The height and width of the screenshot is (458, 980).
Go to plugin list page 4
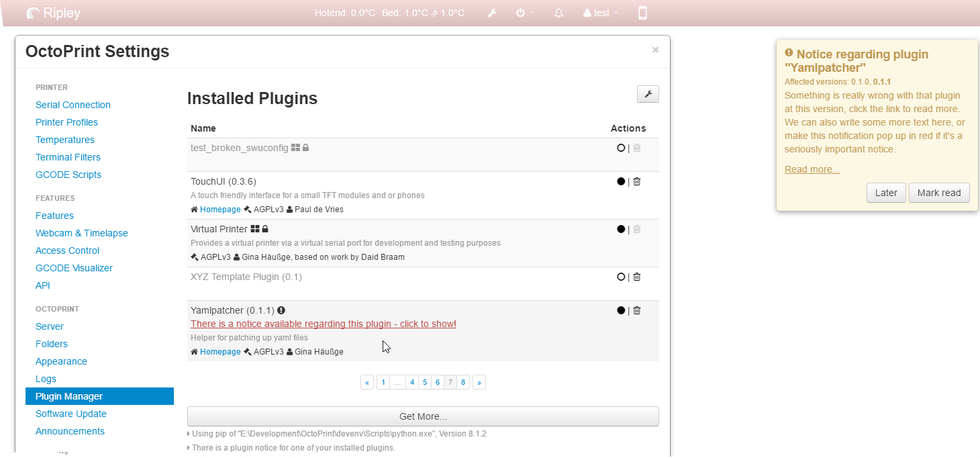point(412,382)
